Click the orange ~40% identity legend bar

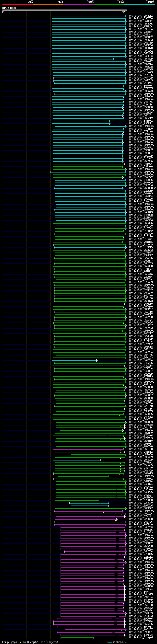click(x=48, y=4)
